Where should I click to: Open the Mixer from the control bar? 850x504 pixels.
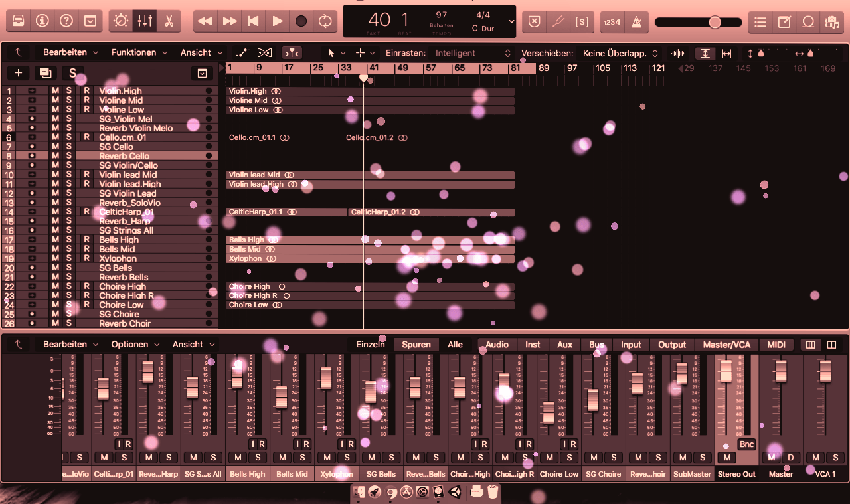(x=144, y=21)
